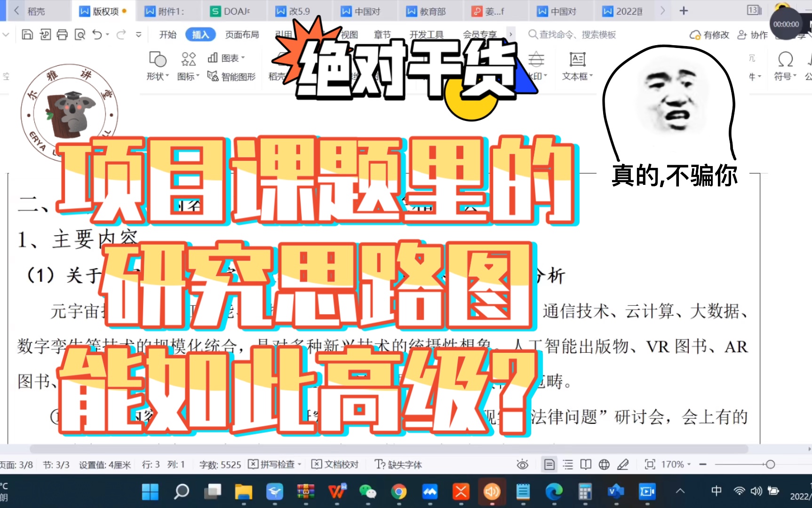Switch to reading mode book icon

(586, 465)
